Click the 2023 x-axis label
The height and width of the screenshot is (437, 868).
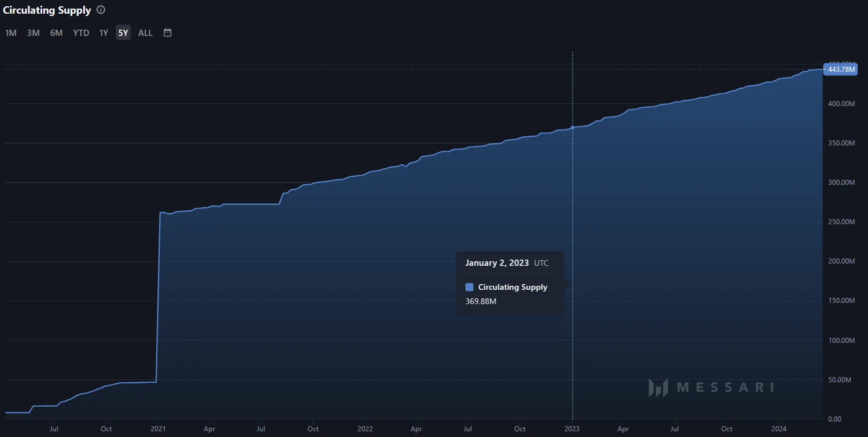pos(572,428)
